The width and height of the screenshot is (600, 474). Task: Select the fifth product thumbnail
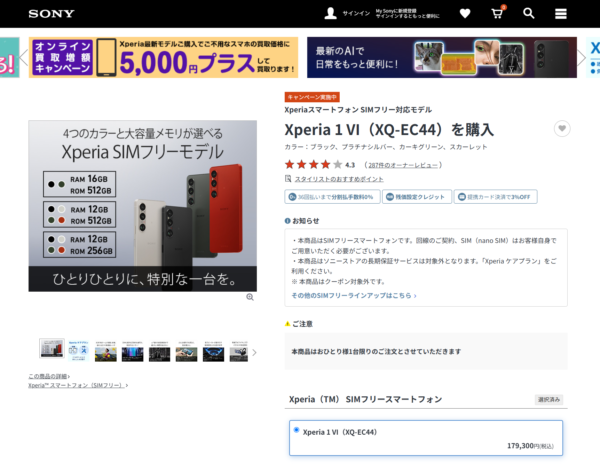(159, 351)
